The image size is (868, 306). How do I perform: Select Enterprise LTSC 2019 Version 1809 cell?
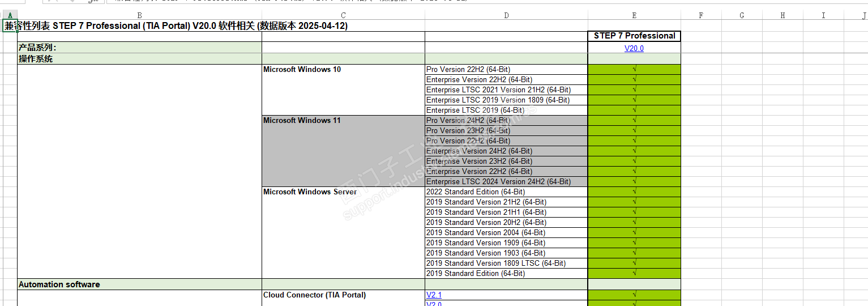click(x=506, y=100)
